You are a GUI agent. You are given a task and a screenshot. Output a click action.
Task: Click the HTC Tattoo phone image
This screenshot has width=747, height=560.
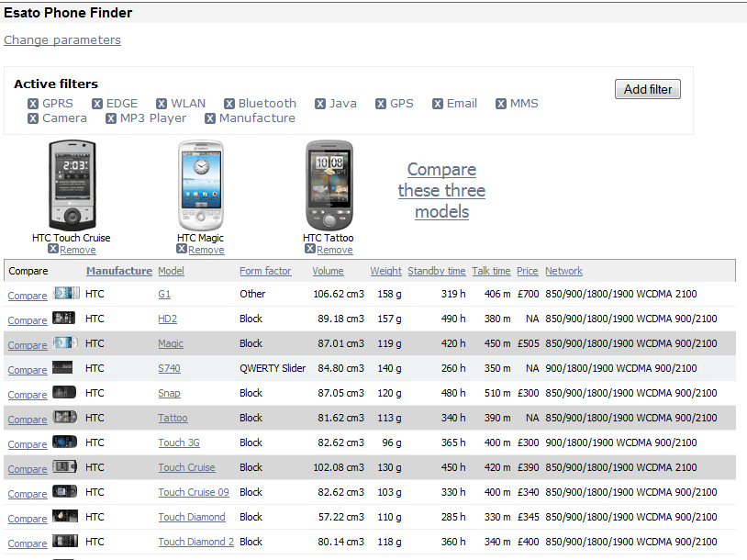329,185
